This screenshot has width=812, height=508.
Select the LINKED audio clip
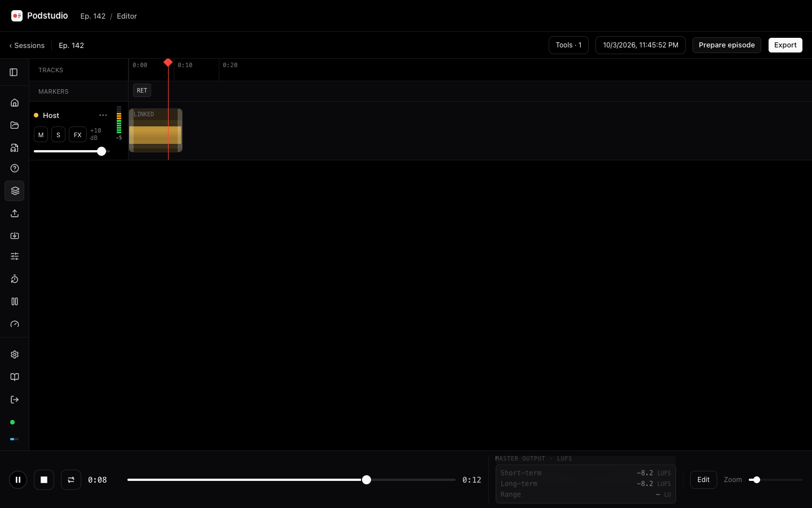(156, 130)
